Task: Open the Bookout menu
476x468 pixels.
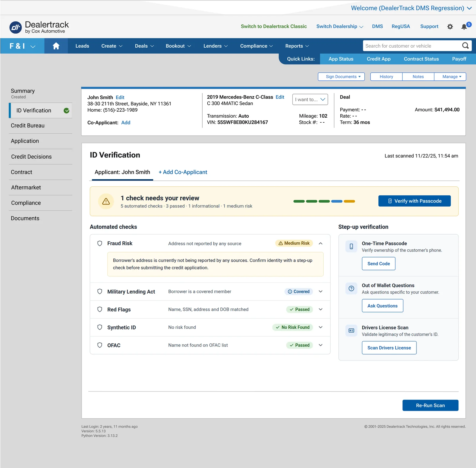Action: point(178,46)
